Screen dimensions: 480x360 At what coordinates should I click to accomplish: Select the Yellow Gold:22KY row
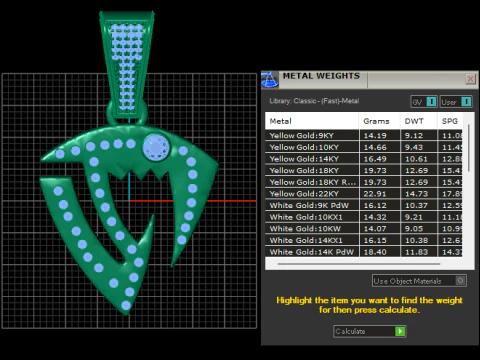[364, 194]
